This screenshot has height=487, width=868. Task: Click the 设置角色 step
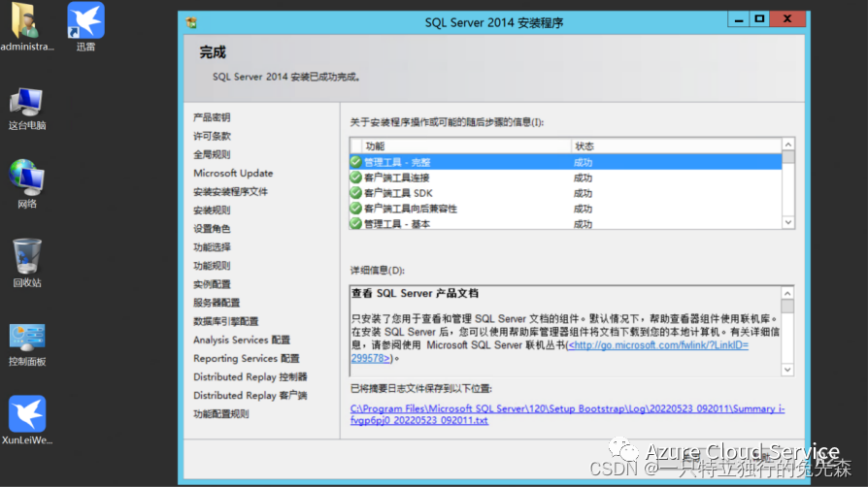coord(212,229)
